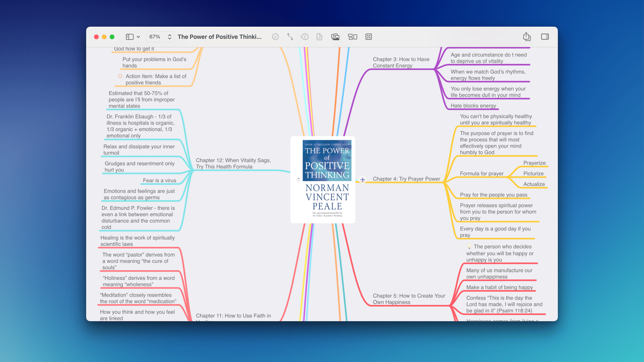Viewport: 644px width, 362px height.
Task: Click the layout arrangement toolbar icon
Action: 353,37
